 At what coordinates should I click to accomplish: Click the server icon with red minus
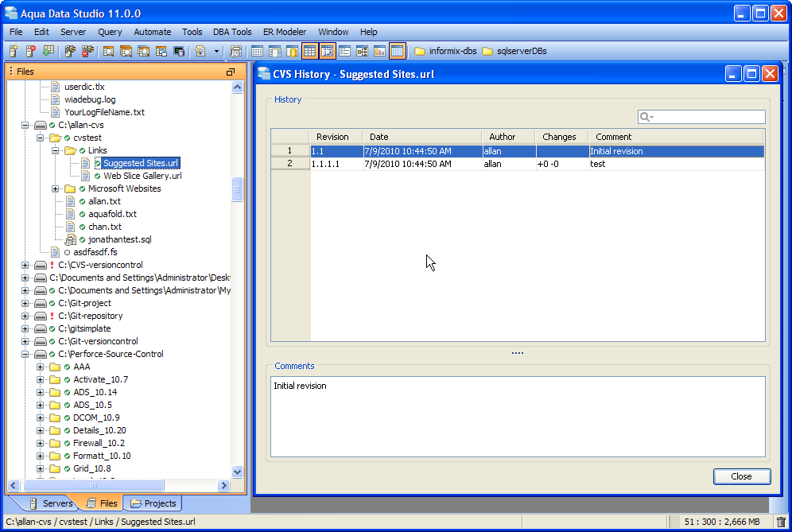(x=31, y=51)
